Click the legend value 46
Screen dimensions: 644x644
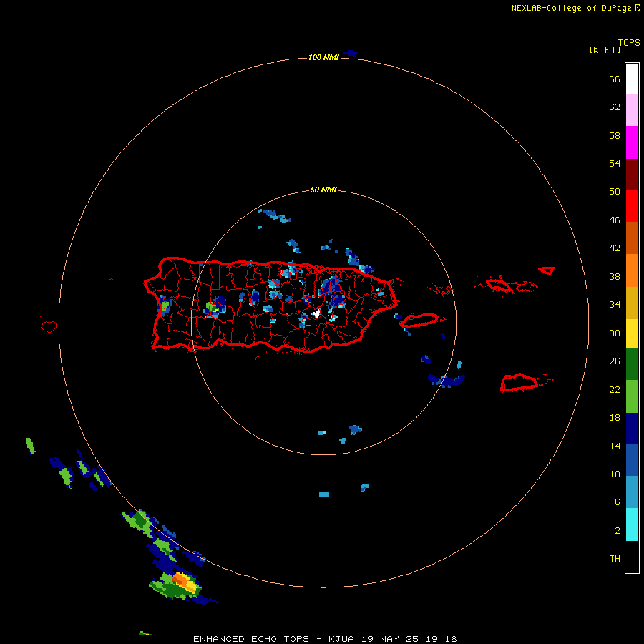(x=615, y=220)
